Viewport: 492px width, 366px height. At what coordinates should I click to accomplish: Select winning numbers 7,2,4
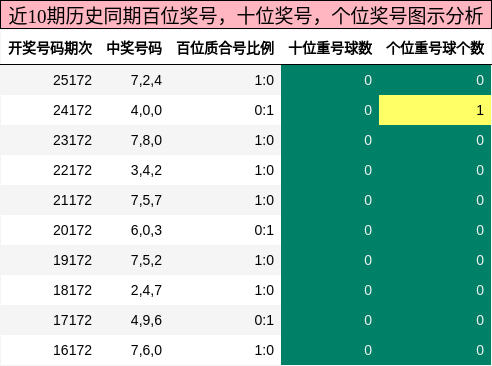click(146, 81)
